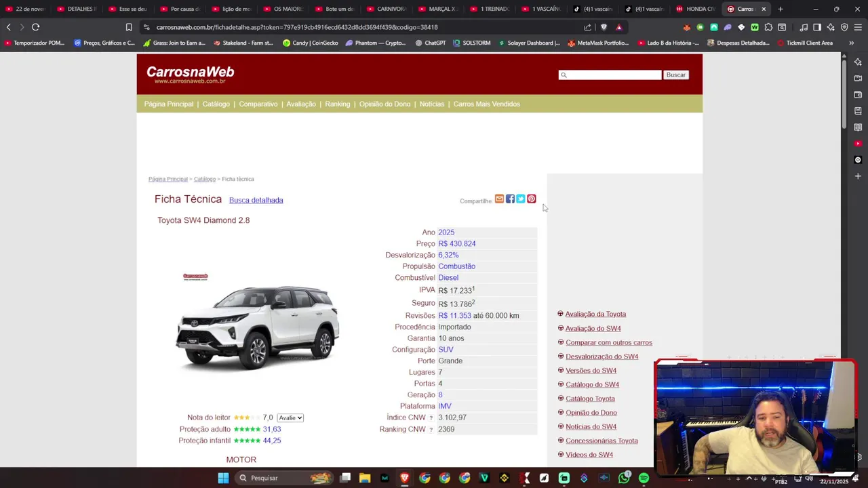The height and width of the screenshot is (488, 868).
Task: Open Versões do SW4 link
Action: click(x=591, y=371)
